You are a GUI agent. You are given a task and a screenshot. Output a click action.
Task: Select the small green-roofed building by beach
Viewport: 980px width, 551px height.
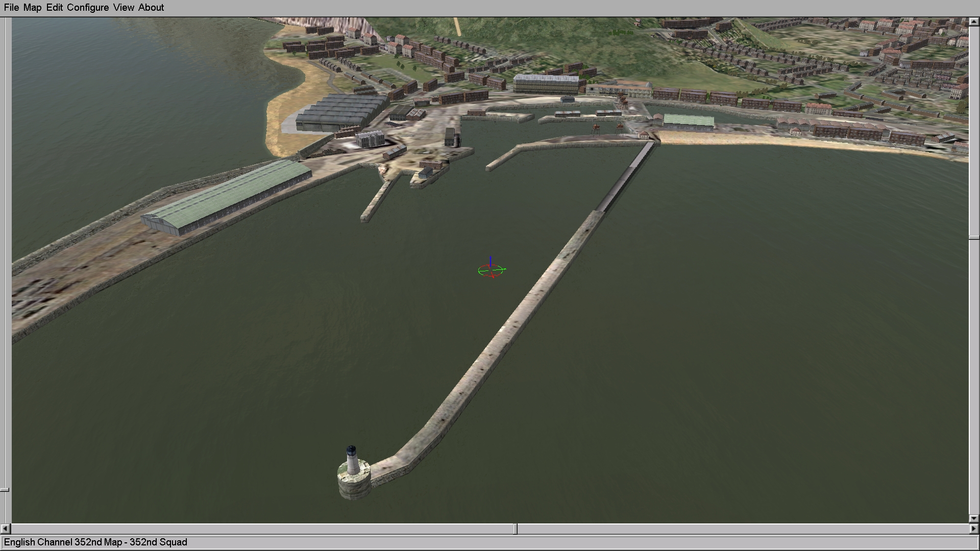click(x=688, y=121)
